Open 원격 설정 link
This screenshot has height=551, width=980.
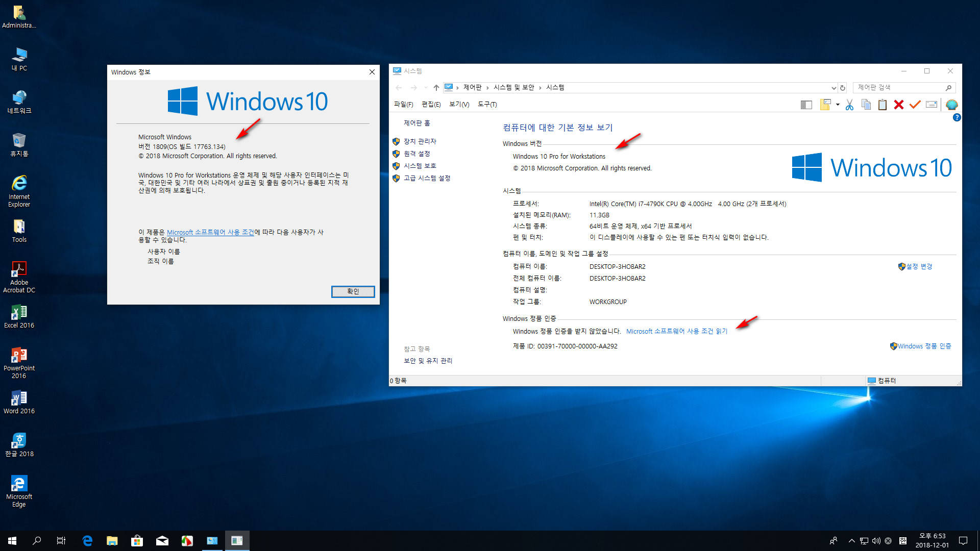tap(416, 154)
